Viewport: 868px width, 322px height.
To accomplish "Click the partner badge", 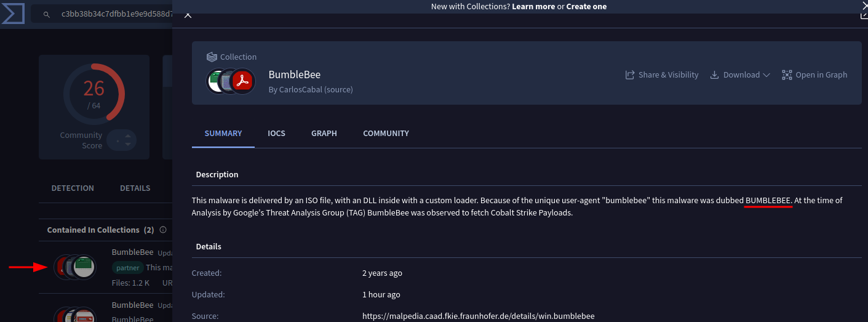I will click(x=127, y=268).
